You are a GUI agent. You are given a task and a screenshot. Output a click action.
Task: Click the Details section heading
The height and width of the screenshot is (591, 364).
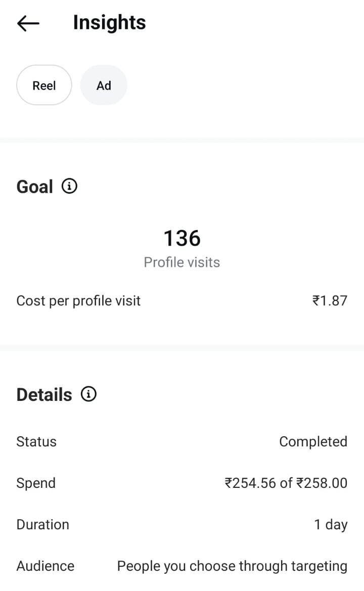pos(44,395)
